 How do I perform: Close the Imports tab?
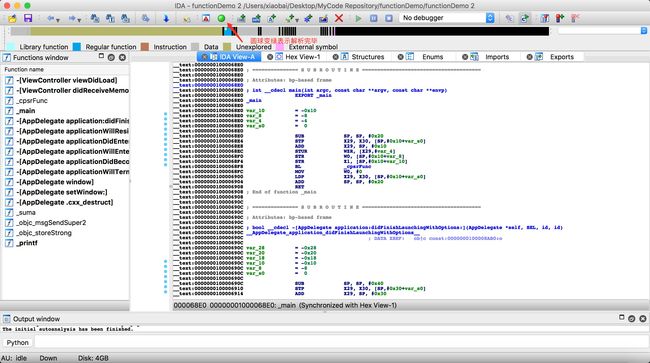465,57
